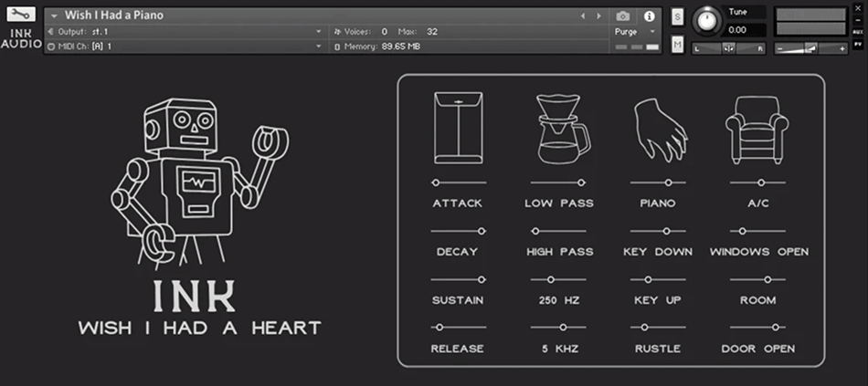
Task: Click the LOW PASS label
Action: tap(559, 203)
